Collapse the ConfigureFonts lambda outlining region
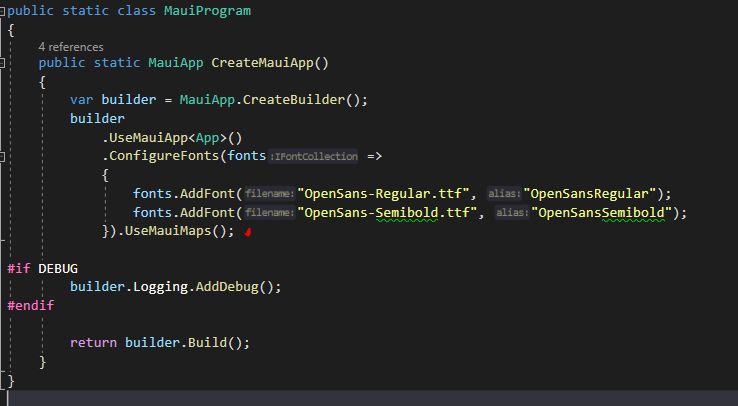This screenshot has height=406, width=738. tap(2, 156)
